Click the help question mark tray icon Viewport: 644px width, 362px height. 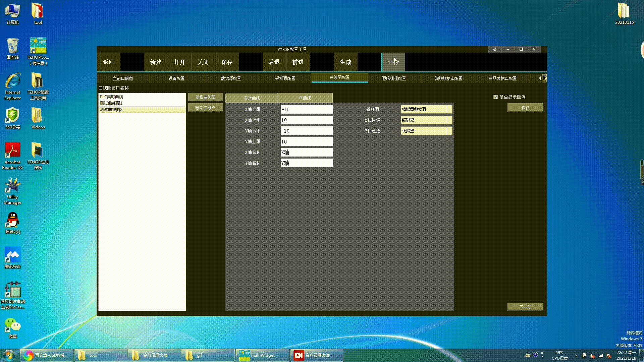(x=535, y=355)
